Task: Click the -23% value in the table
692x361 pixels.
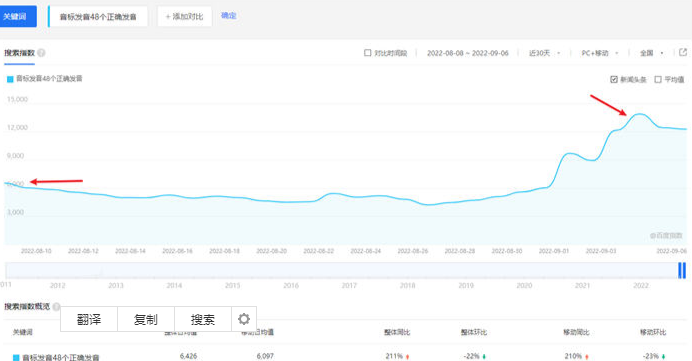Action: [651, 356]
